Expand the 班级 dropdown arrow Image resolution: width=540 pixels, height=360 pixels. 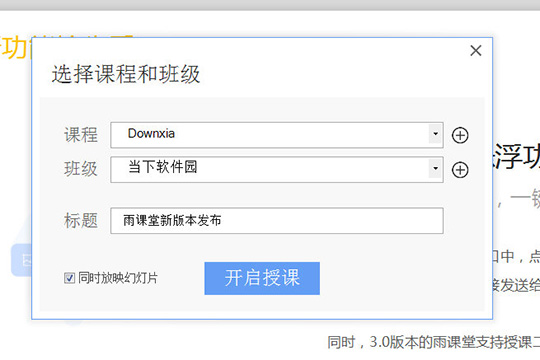pyautogui.click(x=436, y=168)
